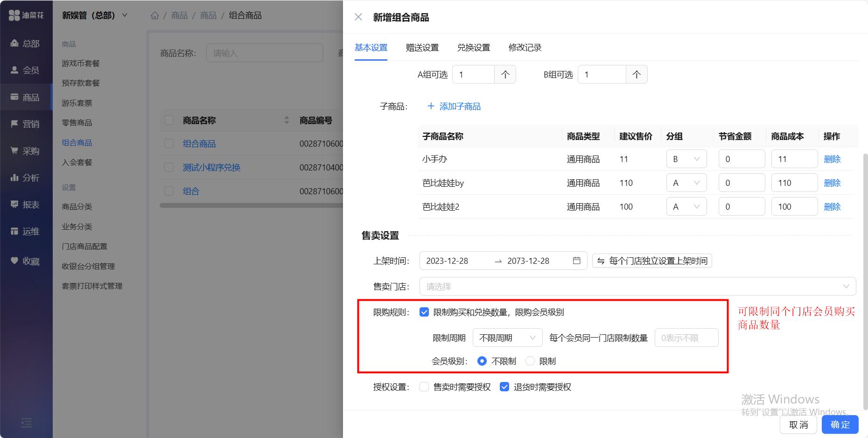Delete the 芭比娃娃by sub-product
The height and width of the screenshot is (438, 868).
tap(832, 183)
